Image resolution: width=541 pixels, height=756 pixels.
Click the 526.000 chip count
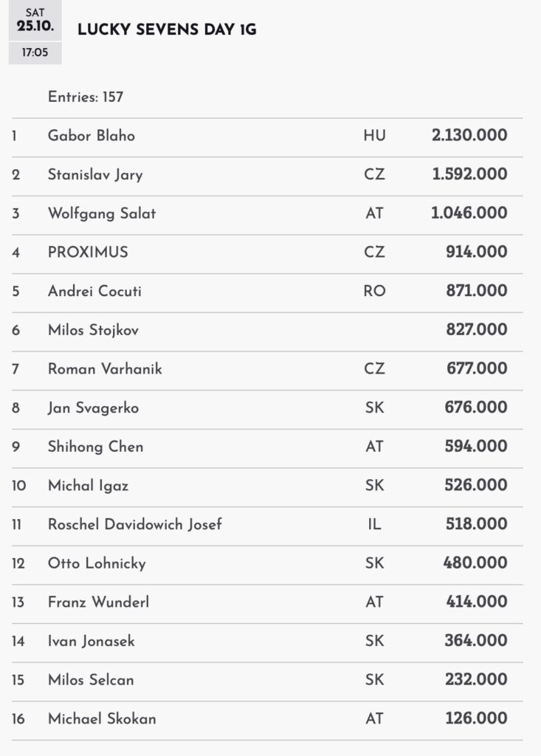point(477,485)
